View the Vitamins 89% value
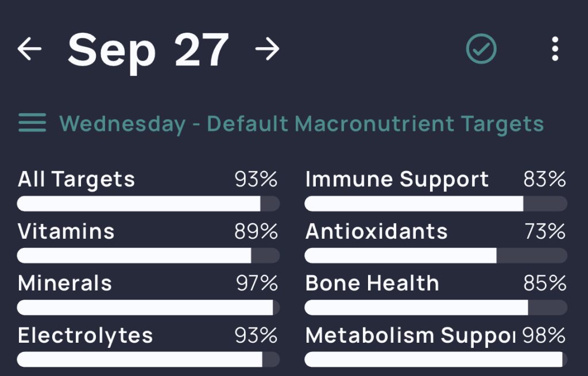 [257, 232]
